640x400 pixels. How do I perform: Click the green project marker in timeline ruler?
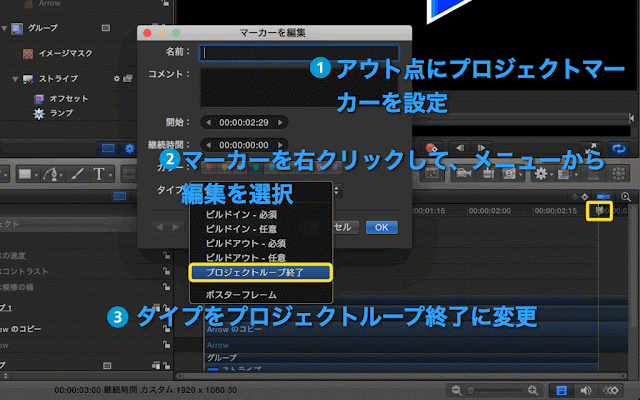pyautogui.click(x=599, y=211)
